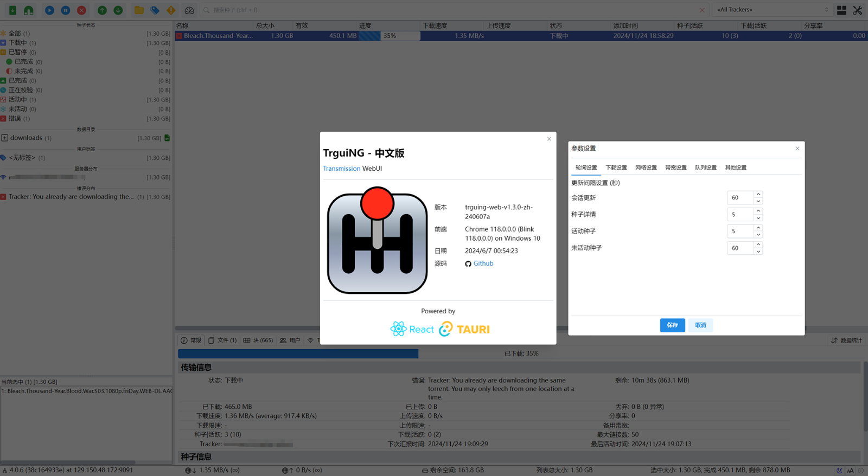This screenshot has width=868, height=476.
Task: Close the 参数设置 dialog
Action: click(797, 149)
